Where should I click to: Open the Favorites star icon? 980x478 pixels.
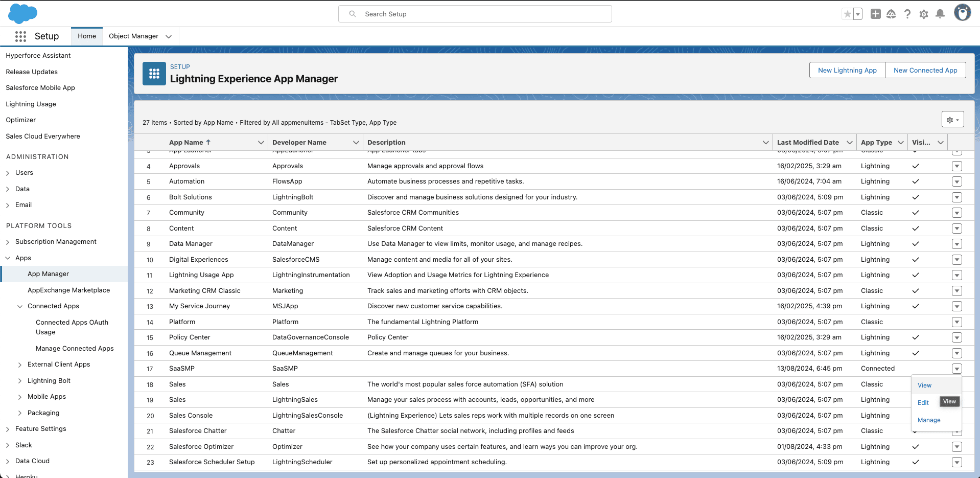848,14
